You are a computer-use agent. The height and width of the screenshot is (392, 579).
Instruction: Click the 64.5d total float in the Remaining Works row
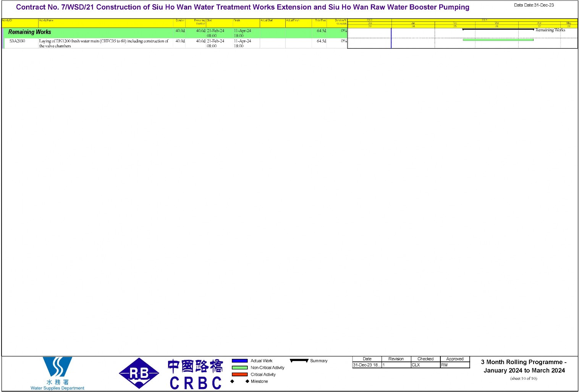(321, 31)
